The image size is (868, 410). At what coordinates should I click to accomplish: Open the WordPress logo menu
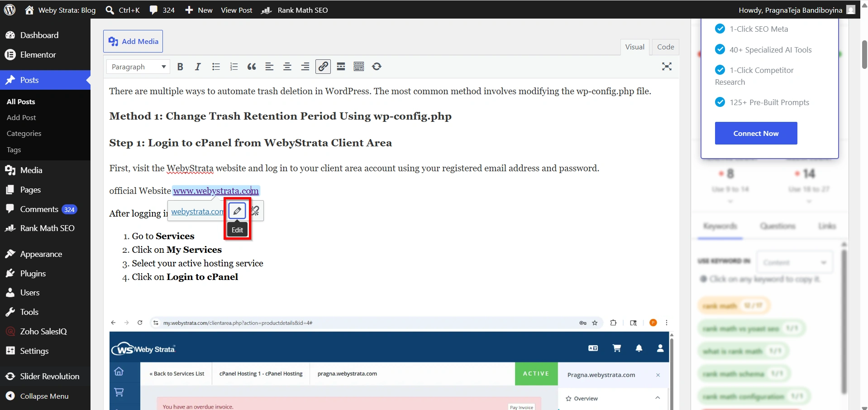(10, 10)
